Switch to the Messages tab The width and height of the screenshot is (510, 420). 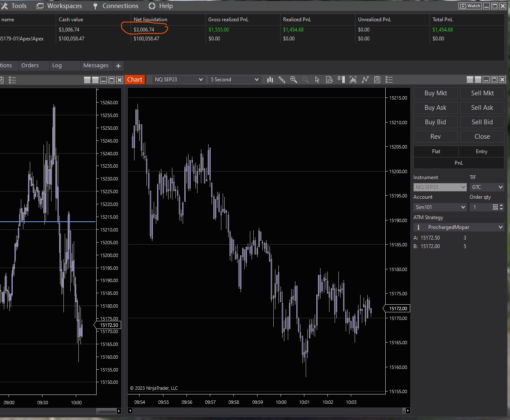96,66
